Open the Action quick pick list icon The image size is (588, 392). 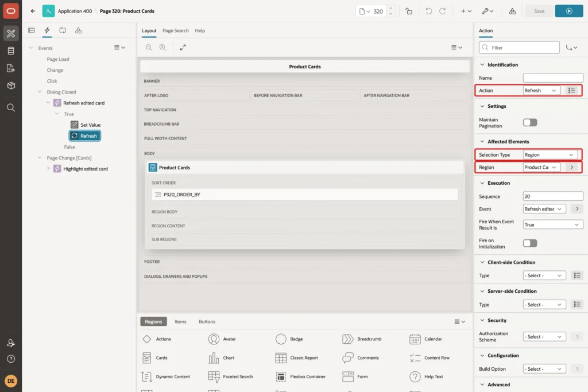571,90
